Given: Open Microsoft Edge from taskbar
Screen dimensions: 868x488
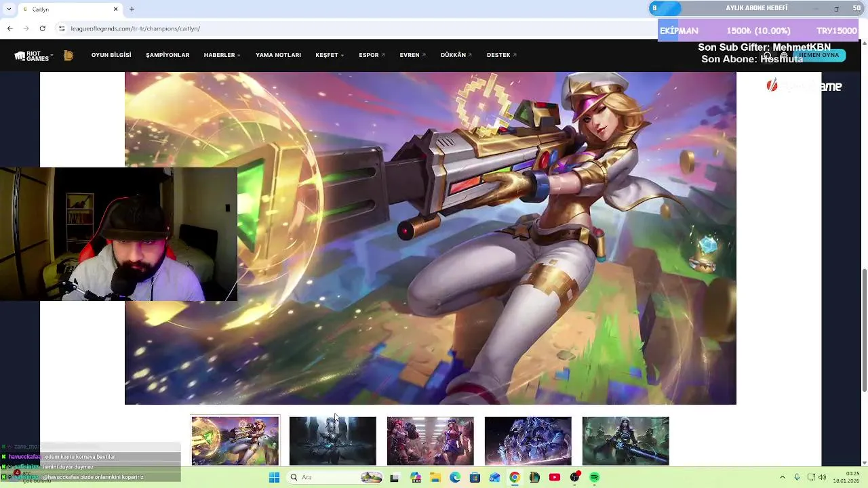Looking at the screenshot, I should click(455, 478).
